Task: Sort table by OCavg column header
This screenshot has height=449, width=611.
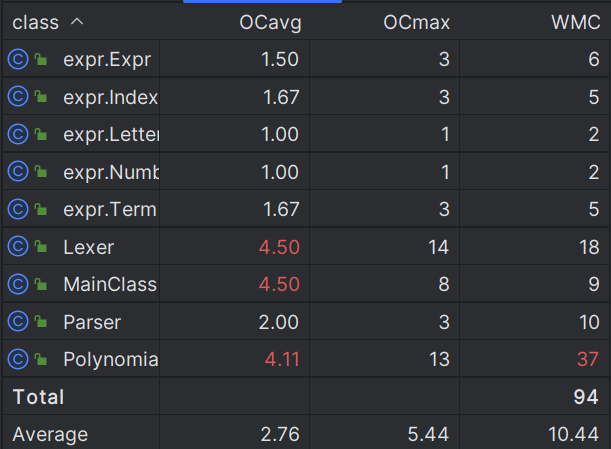Action: click(270, 23)
